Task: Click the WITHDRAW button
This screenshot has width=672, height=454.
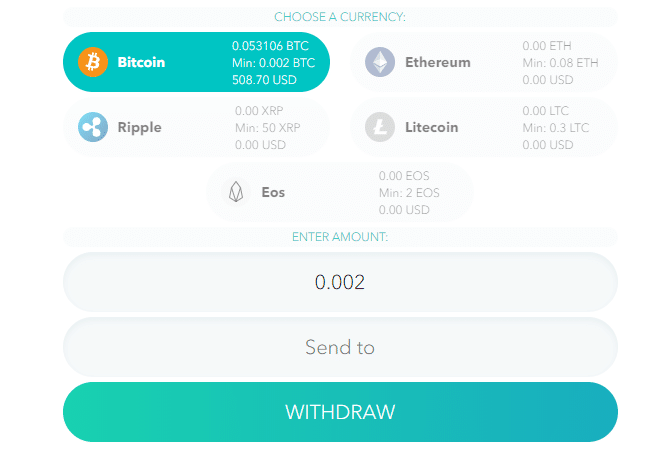Action: [340, 412]
